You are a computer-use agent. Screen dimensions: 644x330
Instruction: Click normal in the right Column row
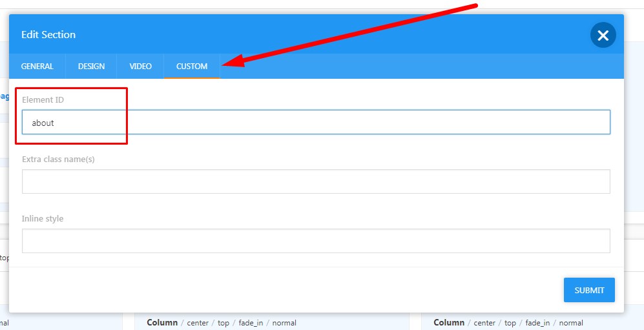click(x=571, y=323)
